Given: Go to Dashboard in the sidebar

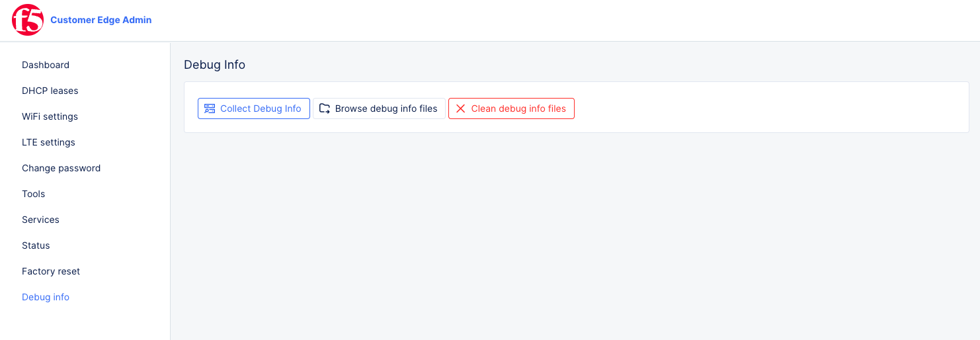Looking at the screenshot, I should tap(46, 65).
